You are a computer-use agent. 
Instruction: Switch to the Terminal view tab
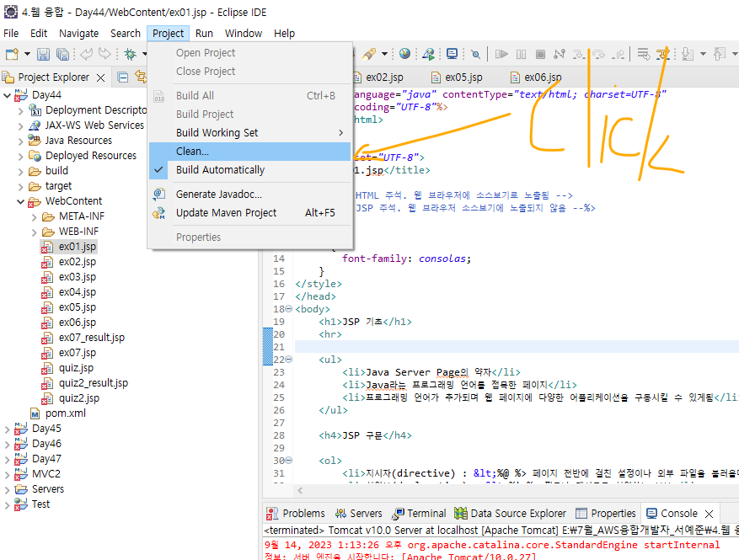420,514
